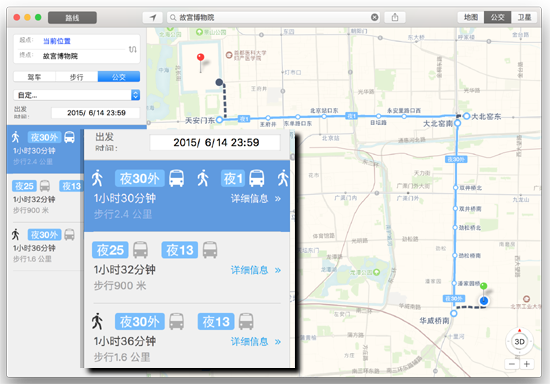This screenshot has height=384, width=550.
Task: Open the share button in toolbar
Action: pos(395,17)
